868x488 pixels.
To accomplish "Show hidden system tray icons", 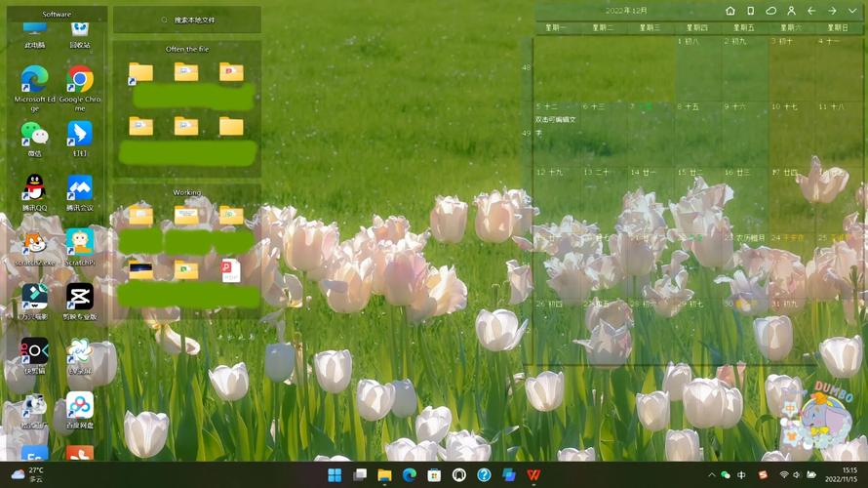I will pyautogui.click(x=712, y=474).
